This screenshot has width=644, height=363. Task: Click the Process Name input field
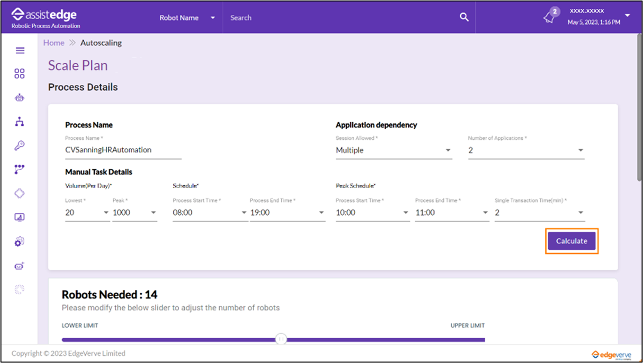click(x=123, y=150)
